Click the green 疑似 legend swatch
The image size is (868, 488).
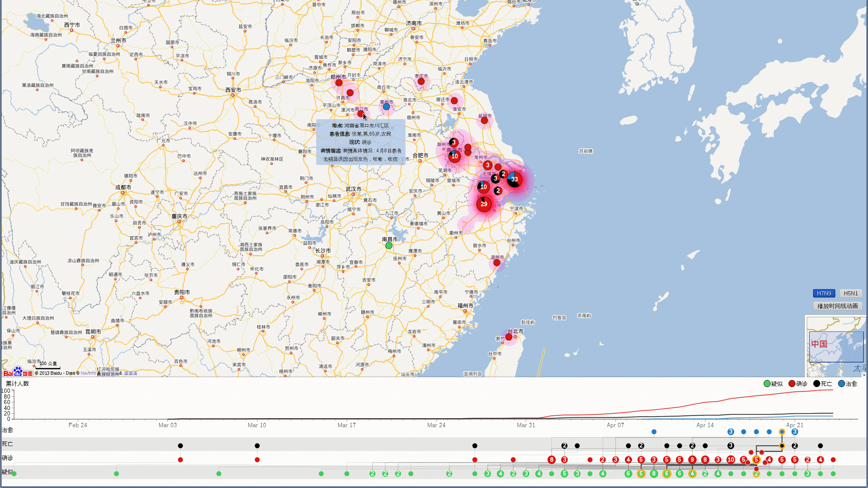click(767, 384)
